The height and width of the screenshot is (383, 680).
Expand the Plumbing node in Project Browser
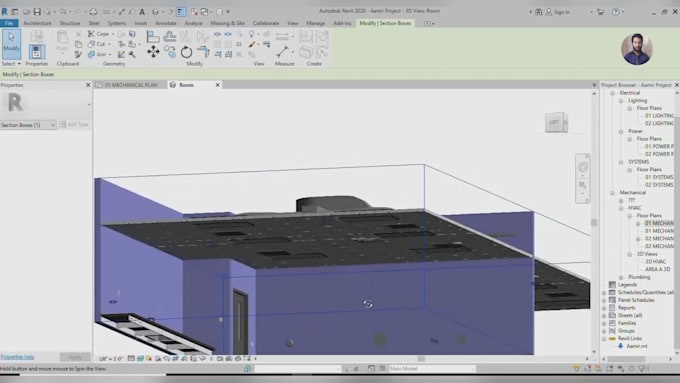[621, 277]
